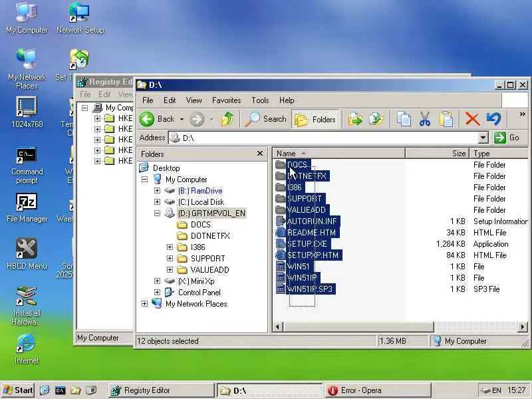Click the red Delete X icon
The image size is (532, 399).
[x=472, y=119]
